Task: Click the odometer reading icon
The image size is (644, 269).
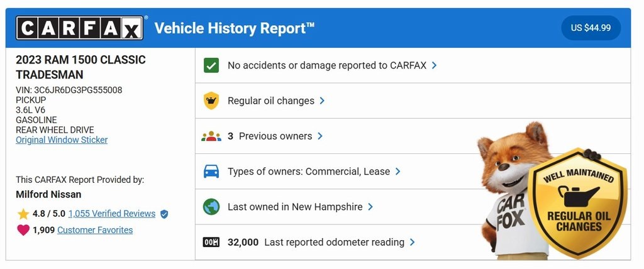Action: click(x=211, y=242)
